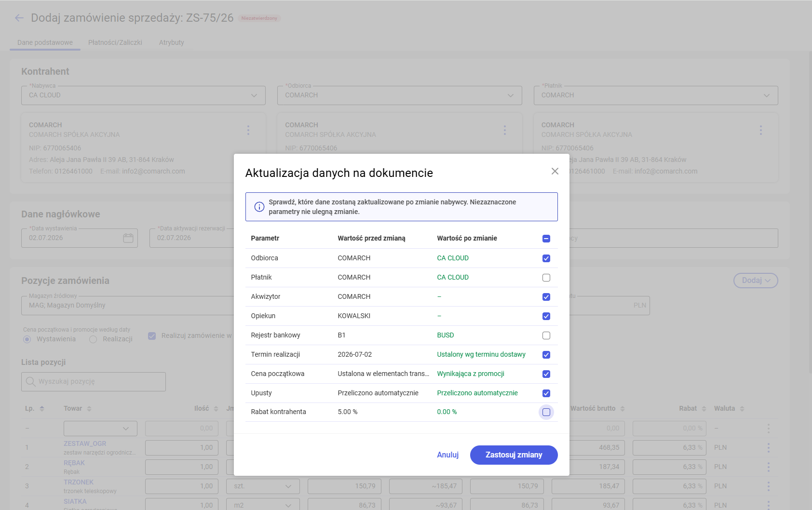Check the Rejestr bankowy checkbox
This screenshot has height=510, width=812.
coord(546,336)
